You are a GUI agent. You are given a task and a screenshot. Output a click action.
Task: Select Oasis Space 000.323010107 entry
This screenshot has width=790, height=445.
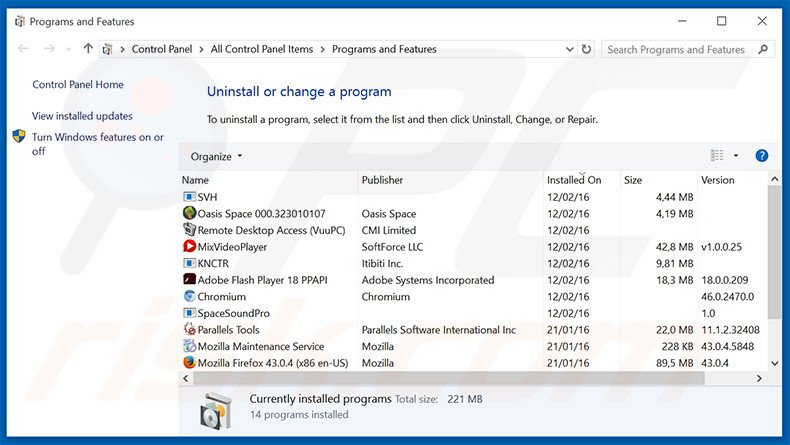(261, 213)
